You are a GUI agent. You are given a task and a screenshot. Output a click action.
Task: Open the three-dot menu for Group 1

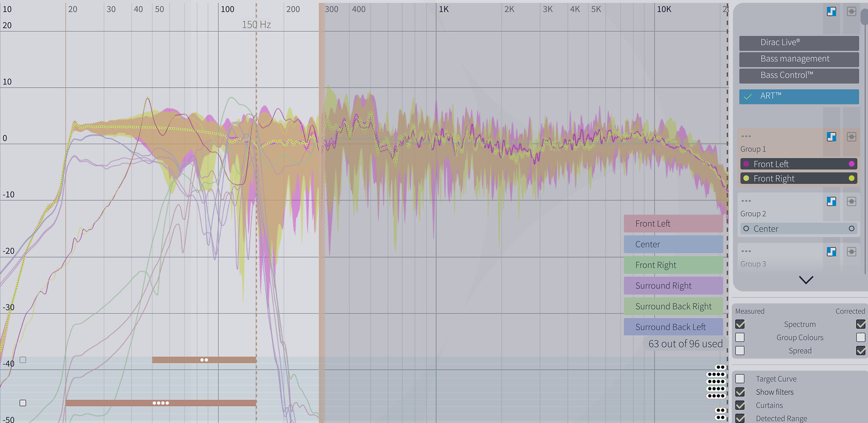click(746, 136)
